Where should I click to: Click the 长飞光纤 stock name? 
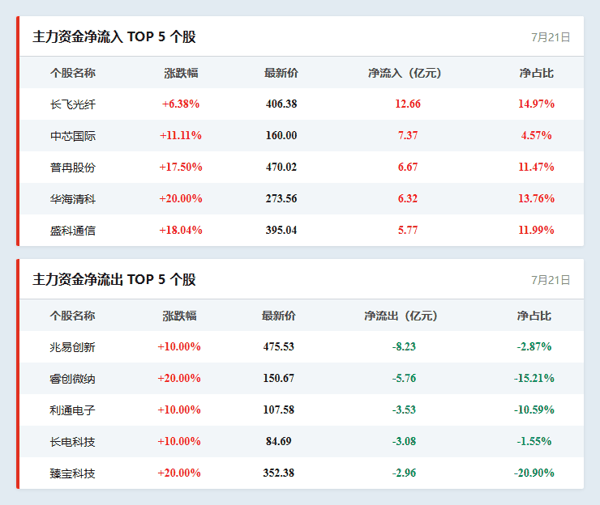[73, 104]
